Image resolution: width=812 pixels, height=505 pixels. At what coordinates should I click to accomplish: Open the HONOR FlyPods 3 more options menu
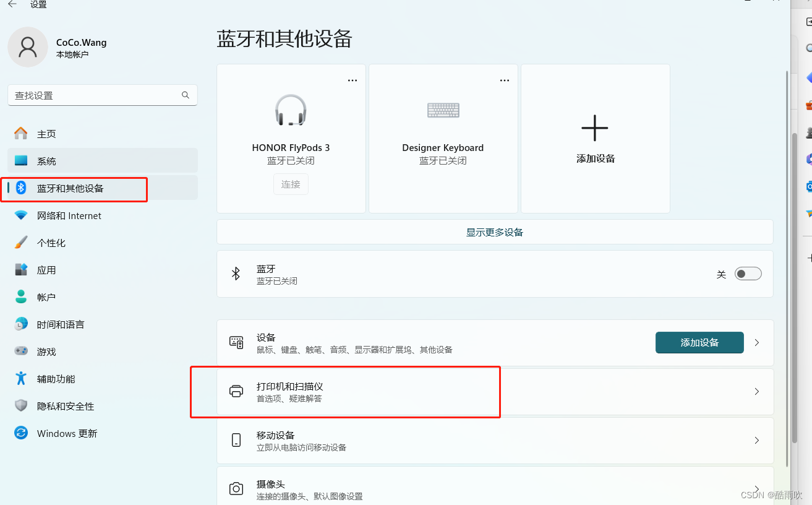(353, 80)
